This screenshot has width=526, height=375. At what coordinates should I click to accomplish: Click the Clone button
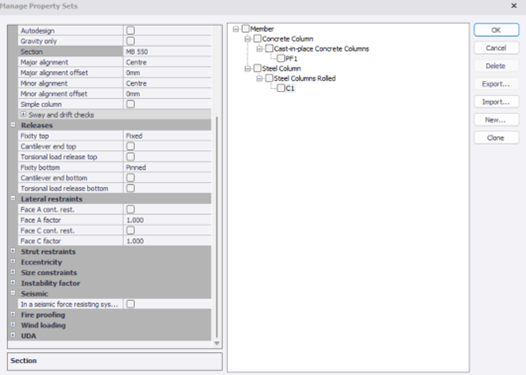point(496,138)
